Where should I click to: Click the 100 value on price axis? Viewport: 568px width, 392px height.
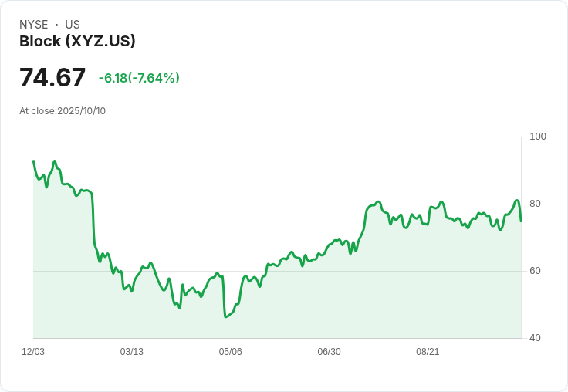(x=538, y=137)
